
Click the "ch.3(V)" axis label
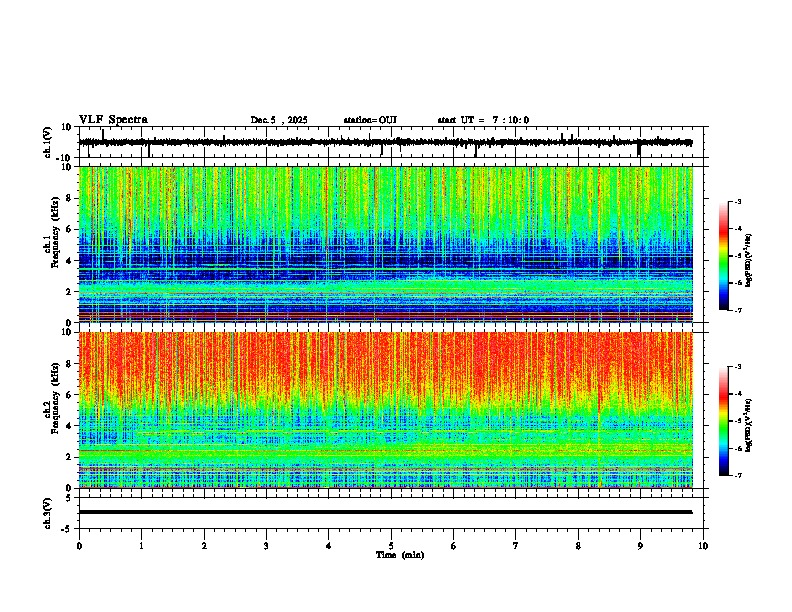[48, 514]
